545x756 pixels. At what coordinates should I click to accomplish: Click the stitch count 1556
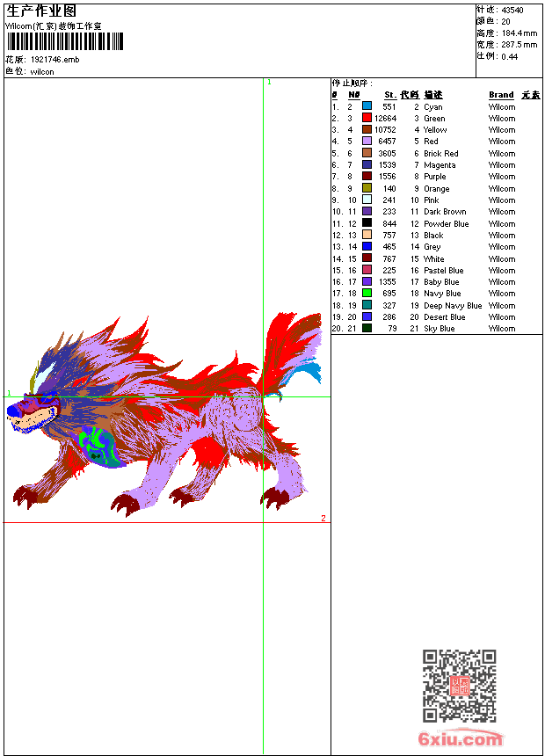click(x=388, y=177)
